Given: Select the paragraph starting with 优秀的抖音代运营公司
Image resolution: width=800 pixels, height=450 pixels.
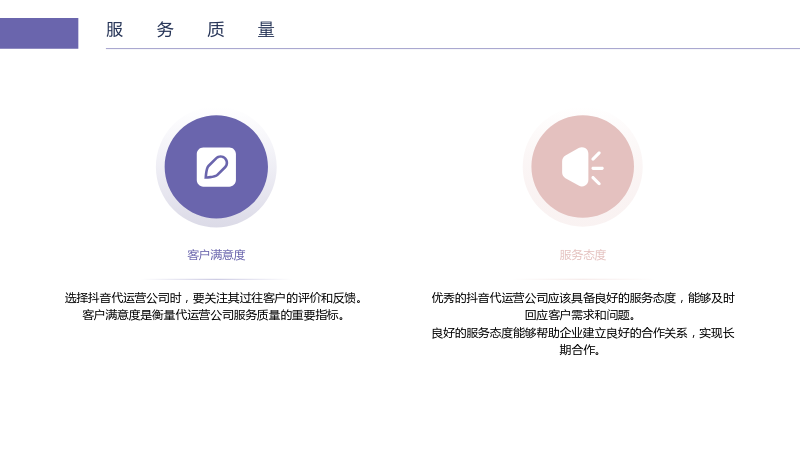Looking at the screenshot, I should pyautogui.click(x=583, y=306).
